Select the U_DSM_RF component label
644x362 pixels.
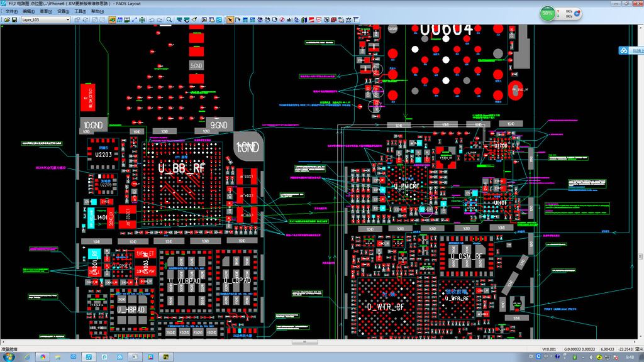pos(467,256)
